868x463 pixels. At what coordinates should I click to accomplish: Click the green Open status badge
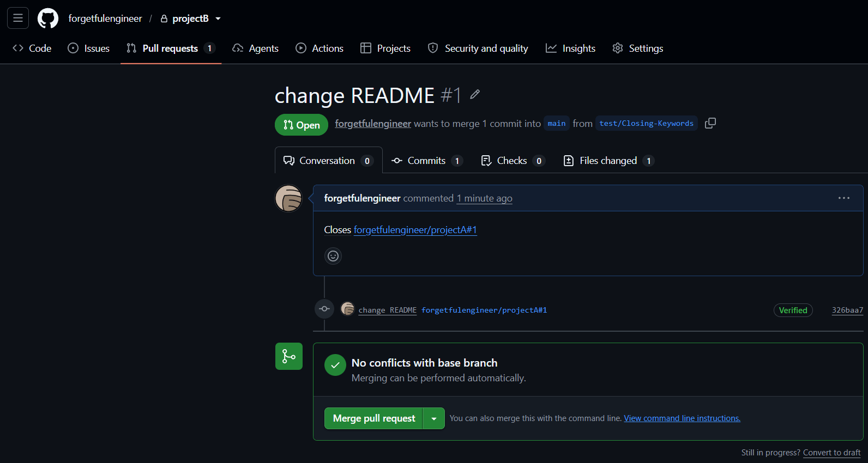click(x=302, y=125)
